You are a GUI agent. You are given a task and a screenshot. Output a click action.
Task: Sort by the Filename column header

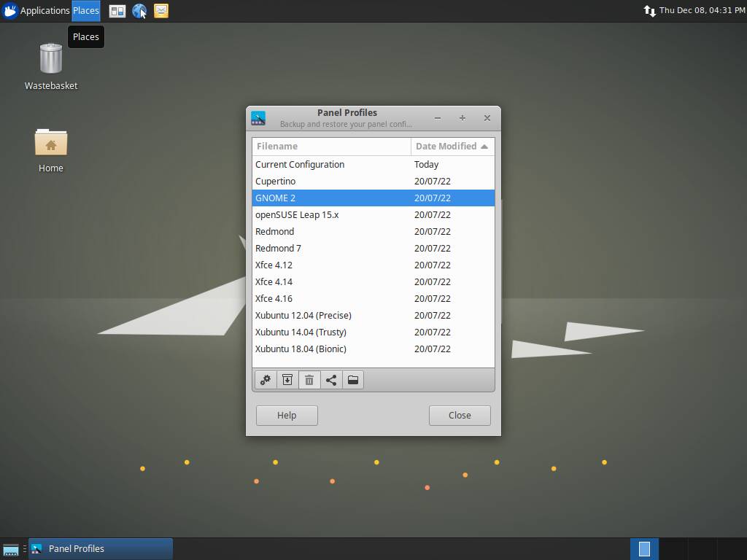tap(331, 147)
